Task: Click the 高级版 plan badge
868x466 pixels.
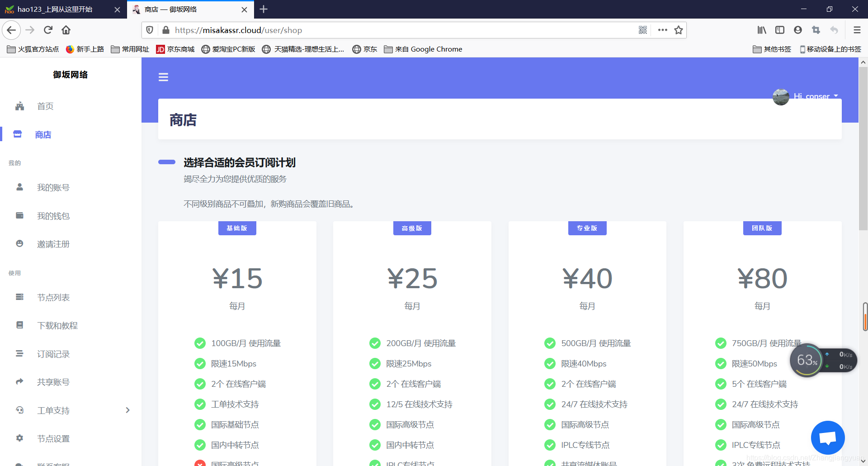Action: [412, 228]
